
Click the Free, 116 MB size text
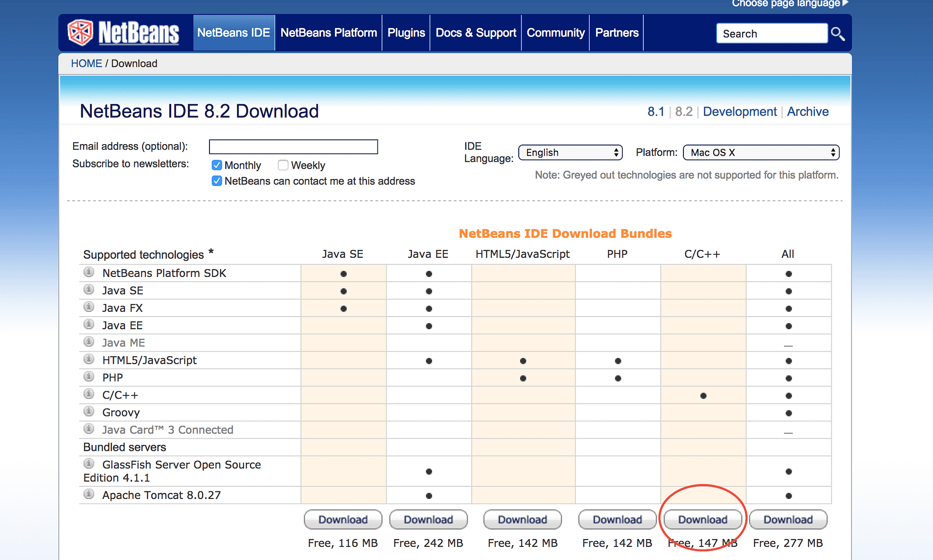(x=343, y=543)
